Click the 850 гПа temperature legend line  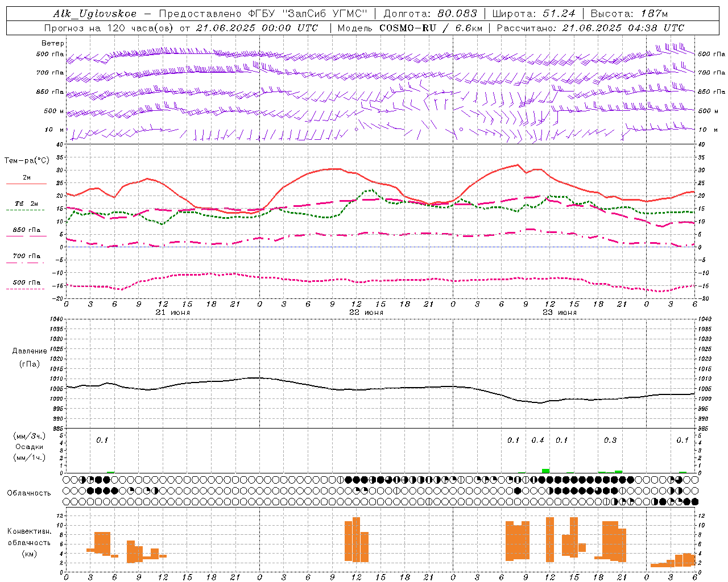pos(26,236)
